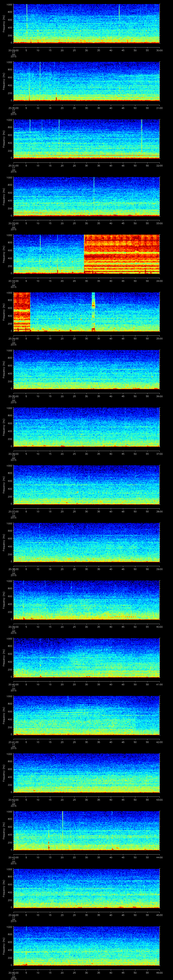Click the '46:00' end label under the last spectrogram

(x=160, y=972)
